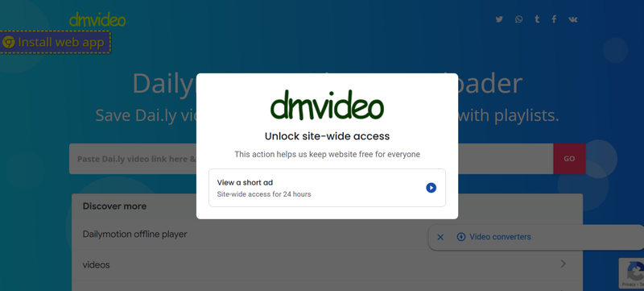Open the Twitter share icon

click(499, 19)
